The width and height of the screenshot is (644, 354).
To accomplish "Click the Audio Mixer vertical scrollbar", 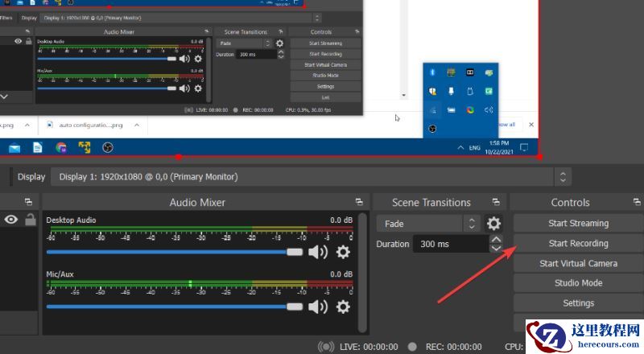I will (x=361, y=272).
